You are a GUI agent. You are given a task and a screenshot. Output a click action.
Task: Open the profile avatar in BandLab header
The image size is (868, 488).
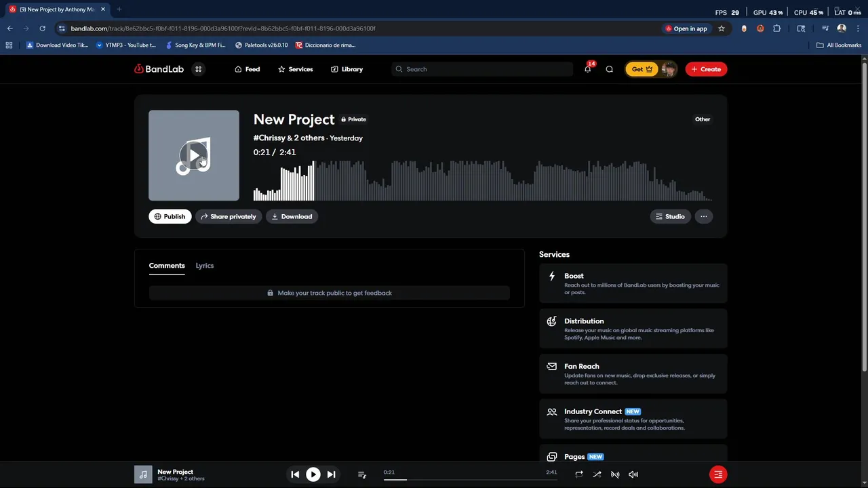[x=669, y=69]
